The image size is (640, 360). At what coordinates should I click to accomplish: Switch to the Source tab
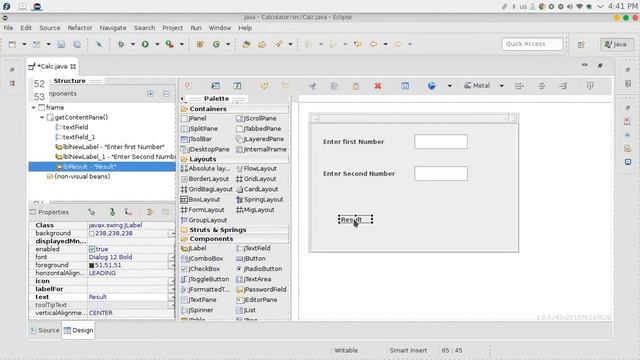click(45, 330)
